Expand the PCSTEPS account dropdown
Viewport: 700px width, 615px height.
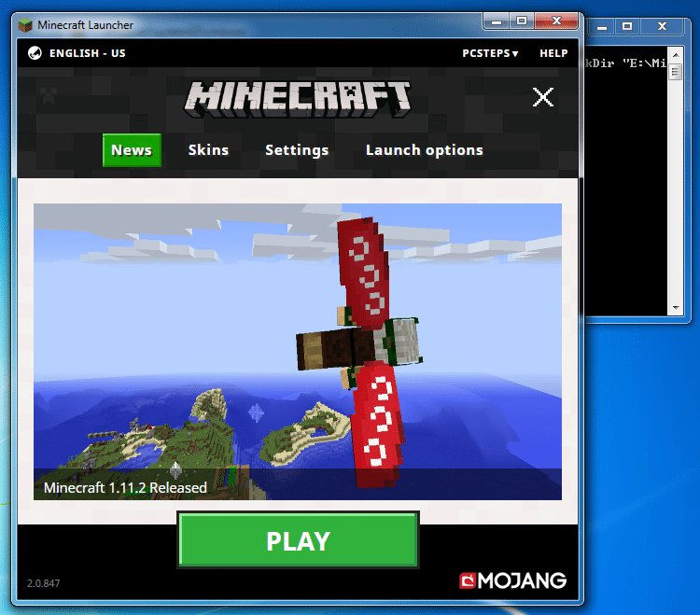pos(490,53)
